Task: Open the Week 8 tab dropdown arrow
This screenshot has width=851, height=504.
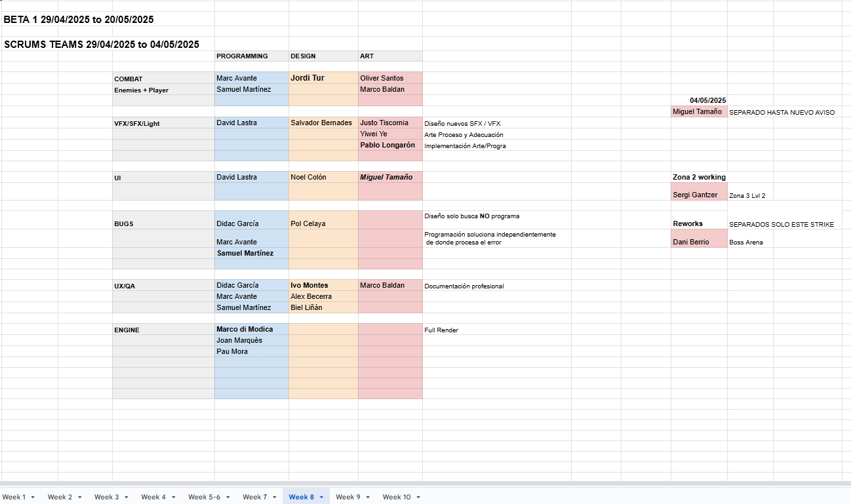Action: pyautogui.click(x=321, y=497)
